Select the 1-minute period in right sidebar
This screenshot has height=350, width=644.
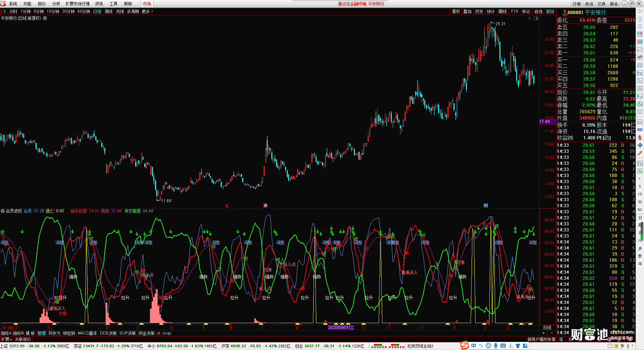click(x=640, y=179)
